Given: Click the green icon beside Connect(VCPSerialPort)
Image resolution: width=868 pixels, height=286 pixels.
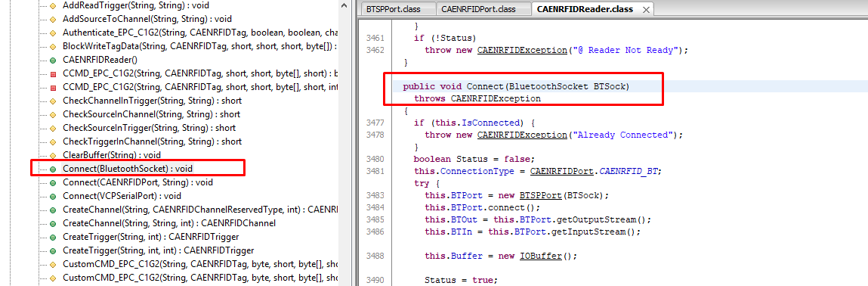Looking at the screenshot, I should [x=53, y=196].
